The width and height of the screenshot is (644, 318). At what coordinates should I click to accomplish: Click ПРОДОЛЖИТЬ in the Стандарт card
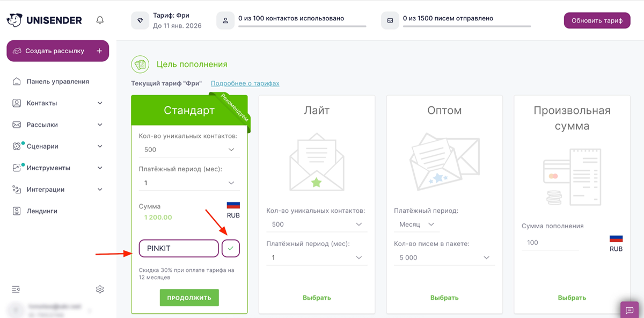tap(189, 297)
